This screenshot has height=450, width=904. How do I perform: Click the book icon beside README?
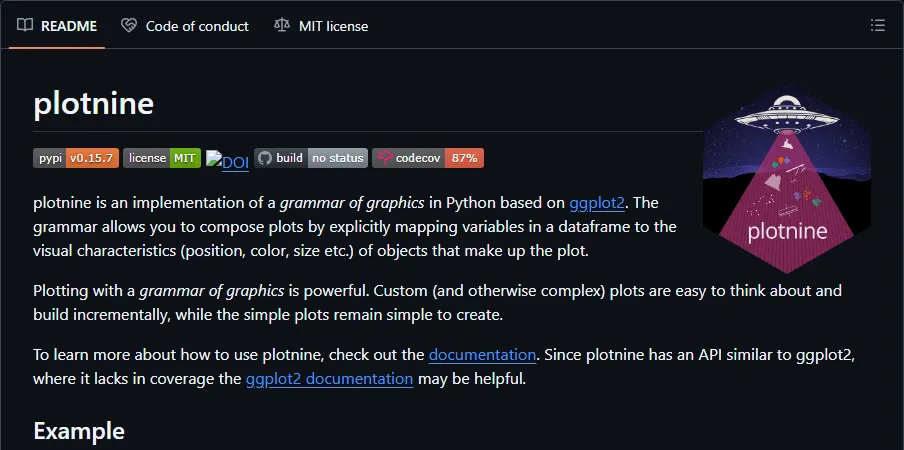coord(25,25)
